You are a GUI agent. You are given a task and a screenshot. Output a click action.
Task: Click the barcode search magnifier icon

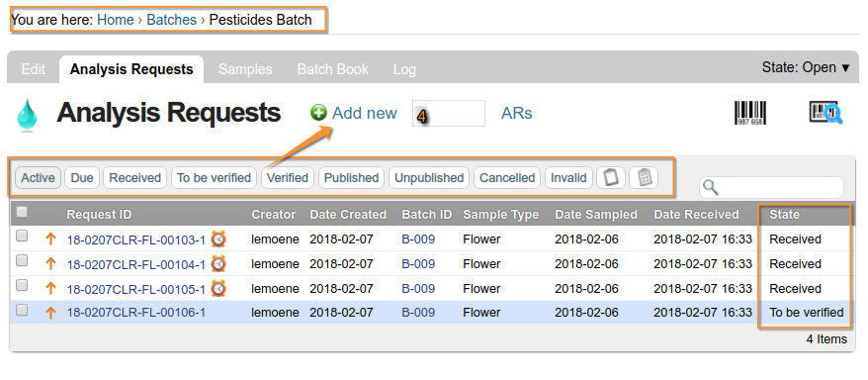click(825, 113)
